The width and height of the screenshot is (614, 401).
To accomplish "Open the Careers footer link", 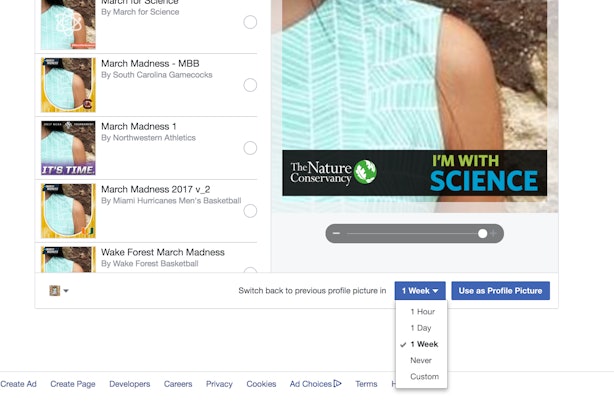I will [x=178, y=384].
